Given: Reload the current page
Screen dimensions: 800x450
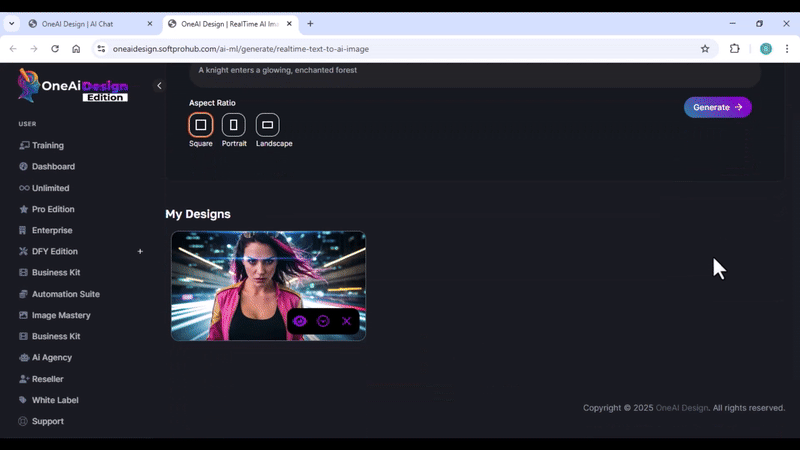Looking at the screenshot, I should 55,49.
